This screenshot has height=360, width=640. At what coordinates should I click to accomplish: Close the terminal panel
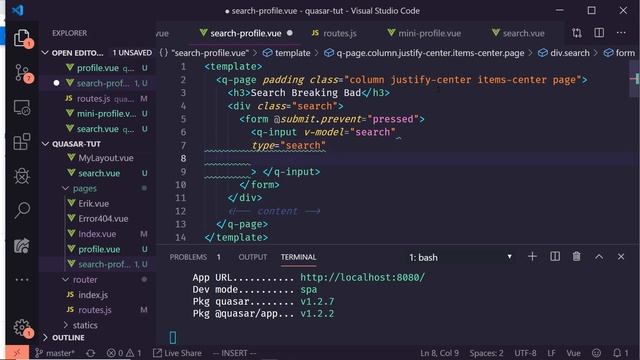(621, 257)
